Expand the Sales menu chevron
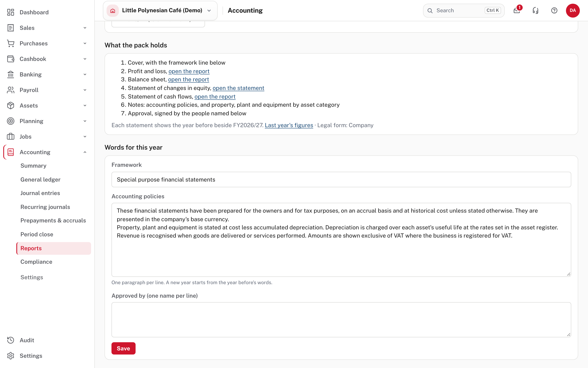The width and height of the screenshot is (588, 368). 85,28
